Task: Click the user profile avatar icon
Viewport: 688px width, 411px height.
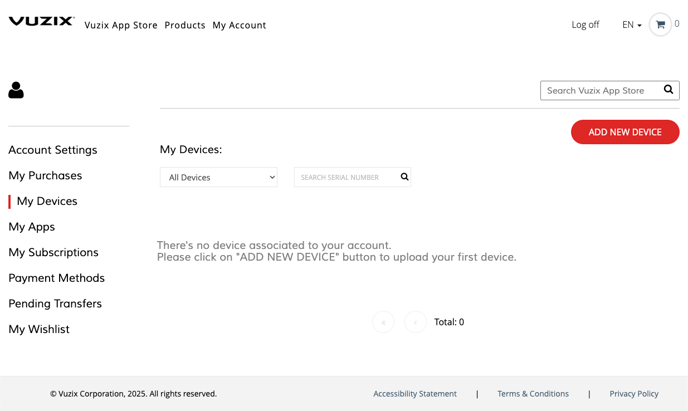Action: pyautogui.click(x=16, y=90)
